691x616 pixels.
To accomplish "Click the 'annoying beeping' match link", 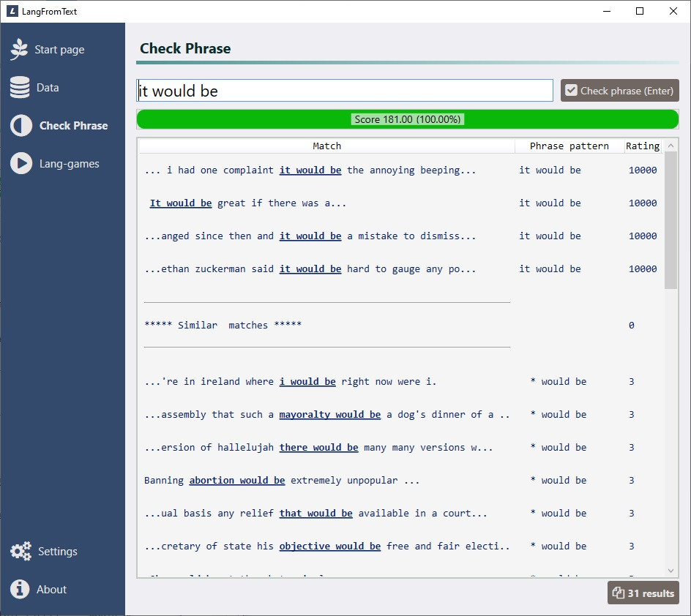I will [310, 170].
